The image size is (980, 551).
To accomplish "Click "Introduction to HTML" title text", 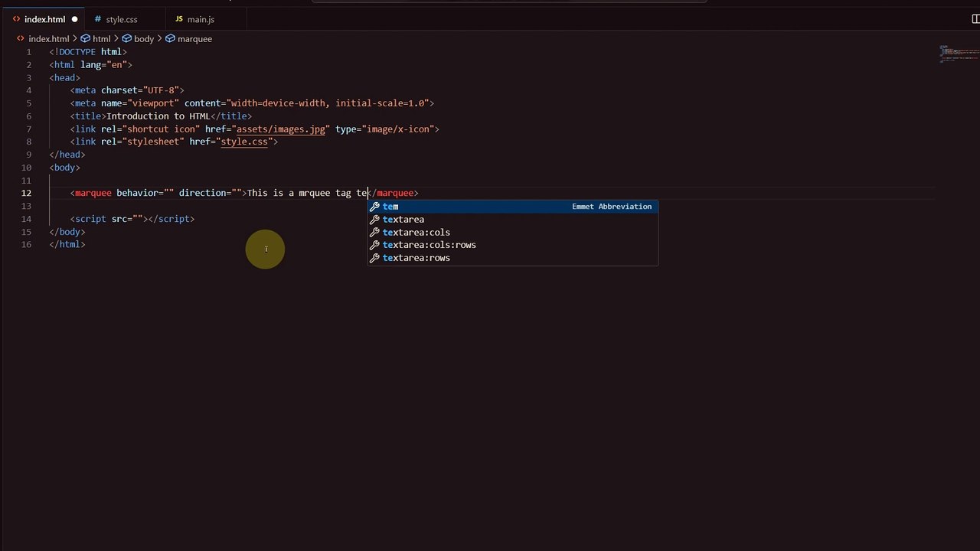I will click(x=158, y=116).
